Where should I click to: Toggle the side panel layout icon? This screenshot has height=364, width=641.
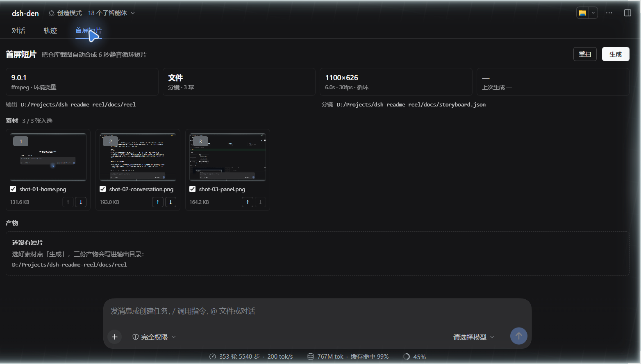[x=627, y=13]
